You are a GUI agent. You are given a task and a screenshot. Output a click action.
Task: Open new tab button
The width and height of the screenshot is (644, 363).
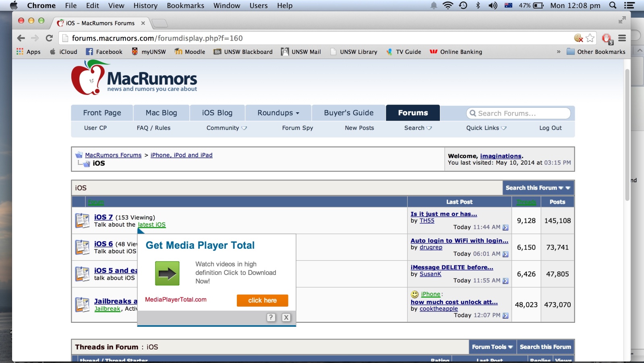160,23
